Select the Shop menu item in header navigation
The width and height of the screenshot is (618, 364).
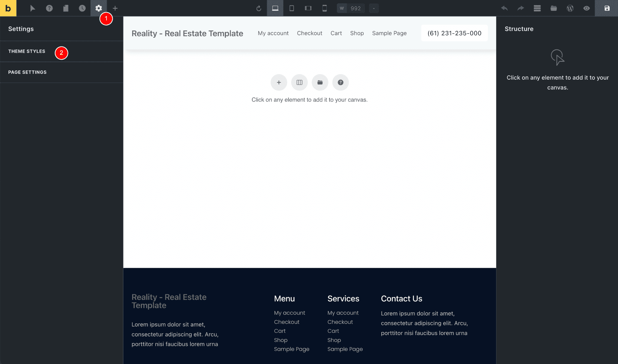(x=357, y=33)
